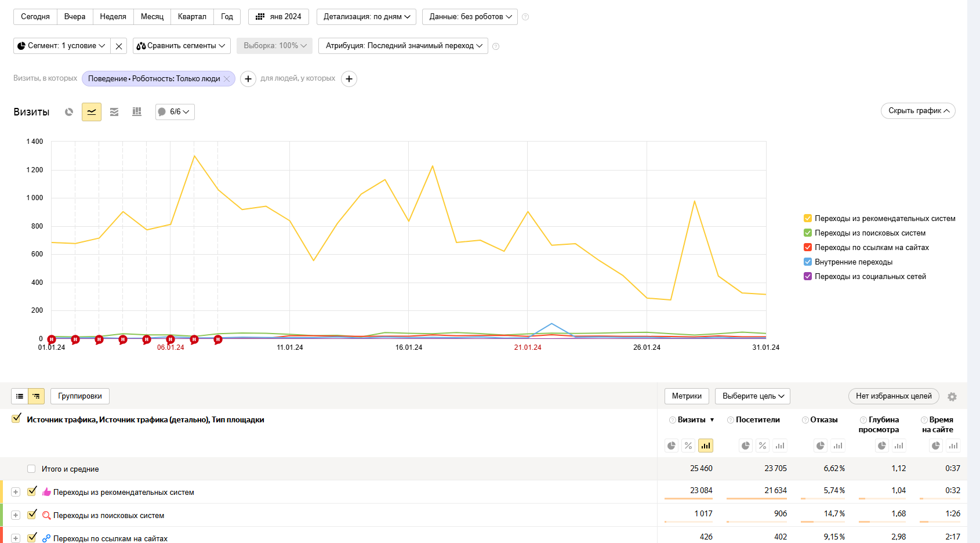This screenshot has height=543, width=980.
Task: Open 'Выберите цель' dropdown
Action: (x=753, y=396)
